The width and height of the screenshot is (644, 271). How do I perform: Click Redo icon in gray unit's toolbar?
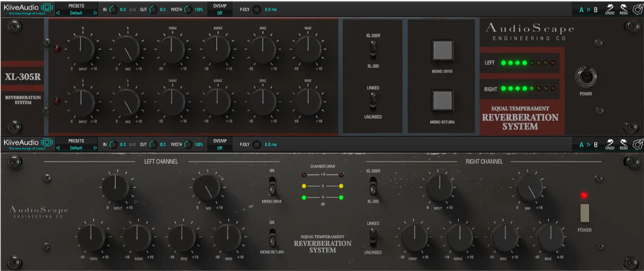[x=624, y=144]
